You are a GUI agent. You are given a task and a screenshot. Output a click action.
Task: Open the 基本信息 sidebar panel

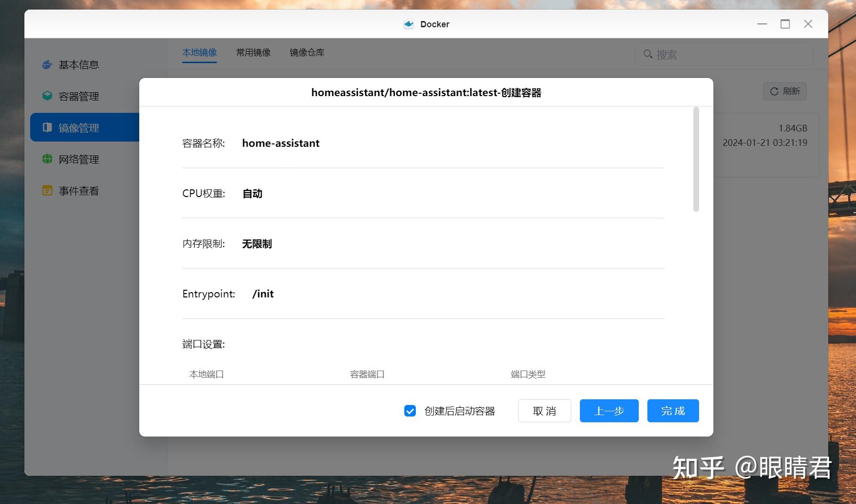click(x=78, y=65)
